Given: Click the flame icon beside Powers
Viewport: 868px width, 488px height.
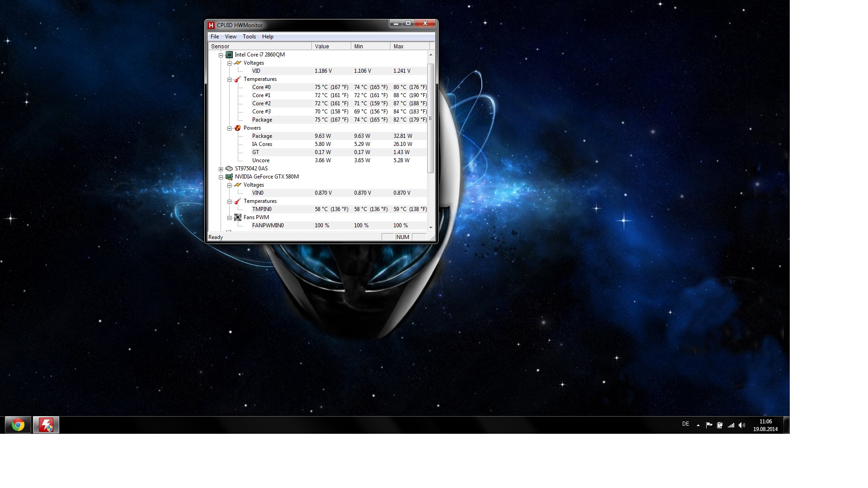Looking at the screenshot, I should [238, 128].
